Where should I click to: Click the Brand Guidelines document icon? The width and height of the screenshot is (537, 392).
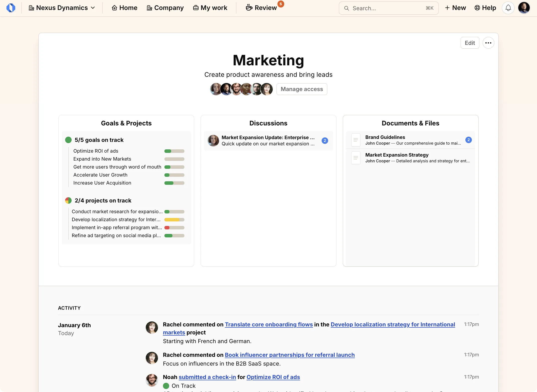tap(356, 140)
